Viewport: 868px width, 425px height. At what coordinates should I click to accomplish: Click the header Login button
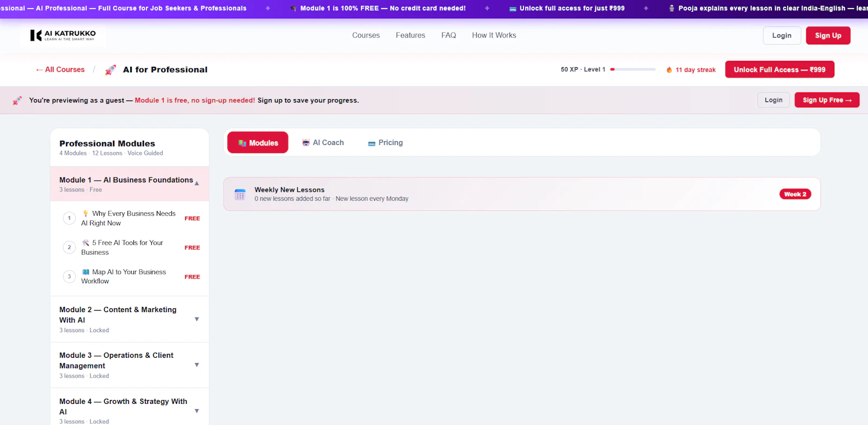point(782,35)
